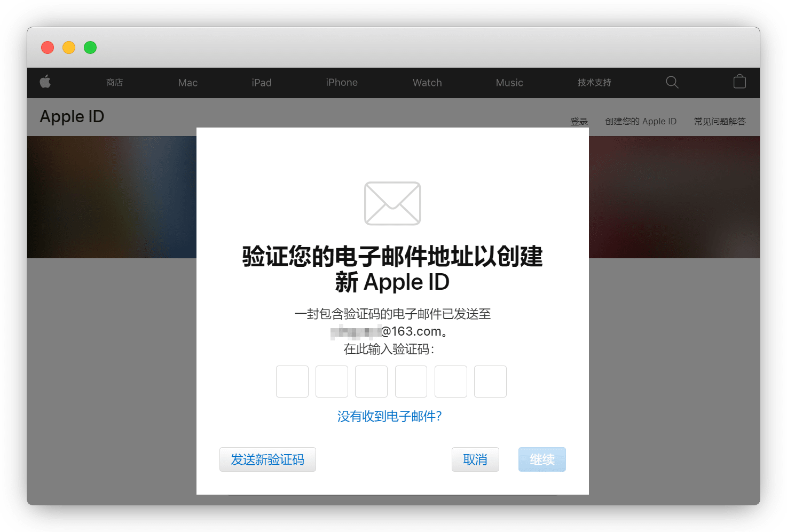Click the red close window button

pyautogui.click(x=48, y=47)
